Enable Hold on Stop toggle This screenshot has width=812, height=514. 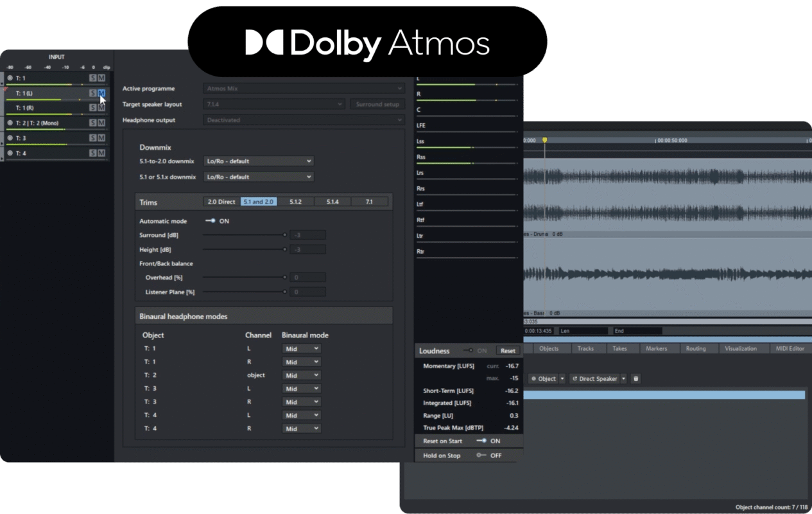[x=481, y=456]
